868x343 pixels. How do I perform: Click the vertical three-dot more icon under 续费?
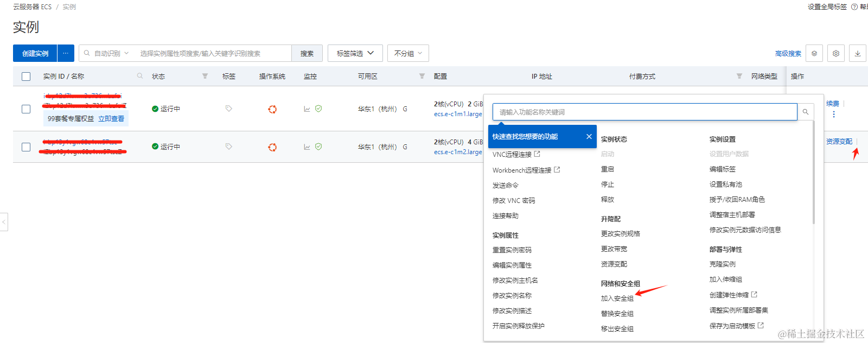click(x=834, y=115)
